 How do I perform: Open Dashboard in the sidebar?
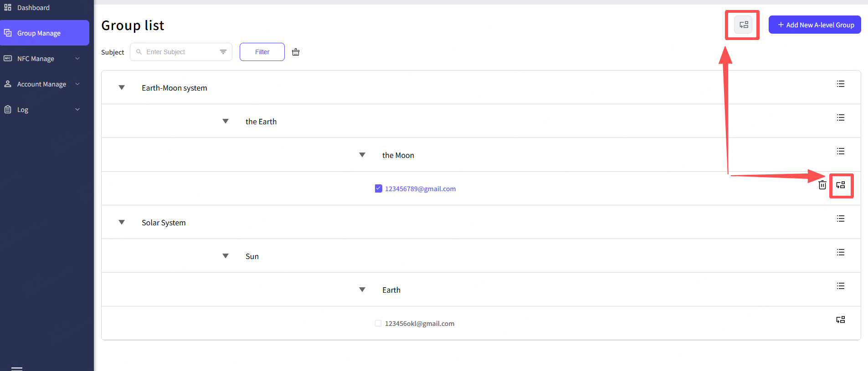pos(33,8)
